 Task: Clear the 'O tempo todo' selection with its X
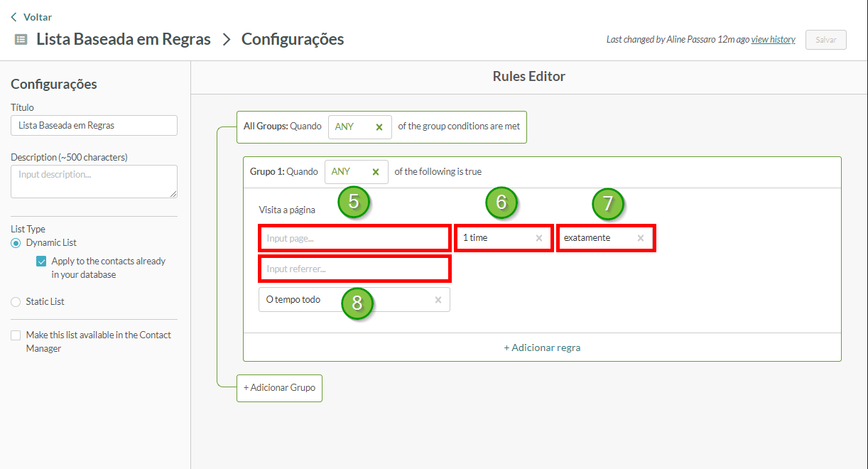[438, 299]
